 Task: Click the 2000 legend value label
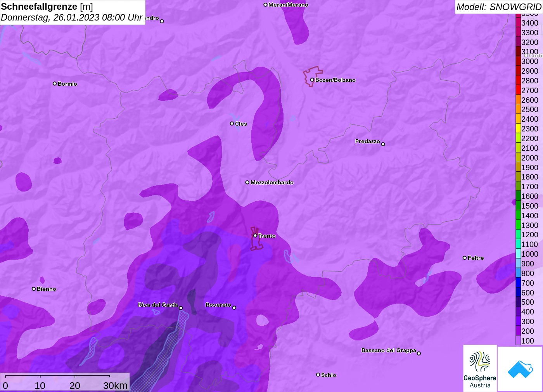click(530, 158)
